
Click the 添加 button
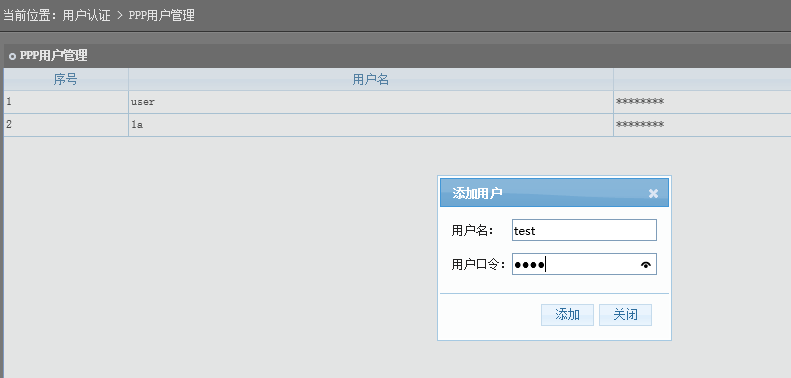567,315
